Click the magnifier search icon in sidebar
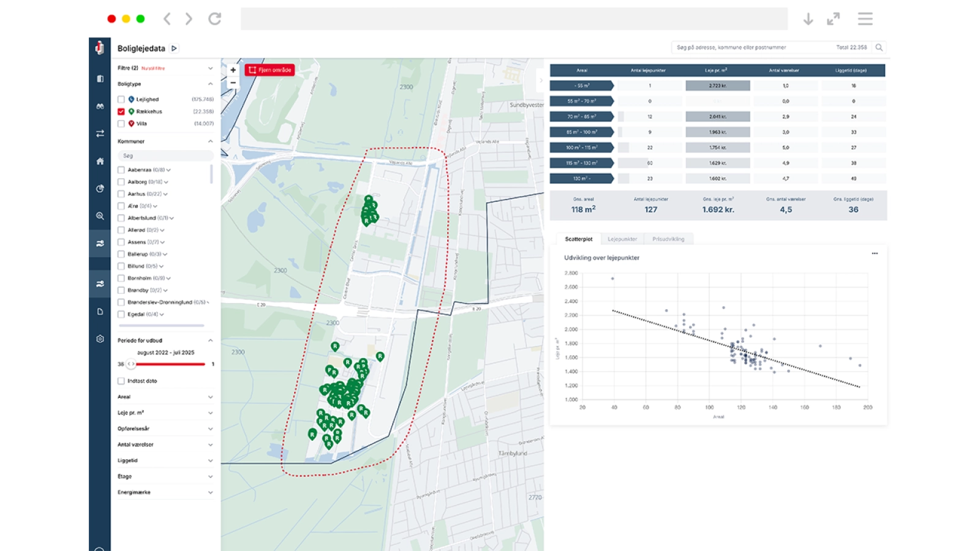980x551 pixels. (x=100, y=216)
